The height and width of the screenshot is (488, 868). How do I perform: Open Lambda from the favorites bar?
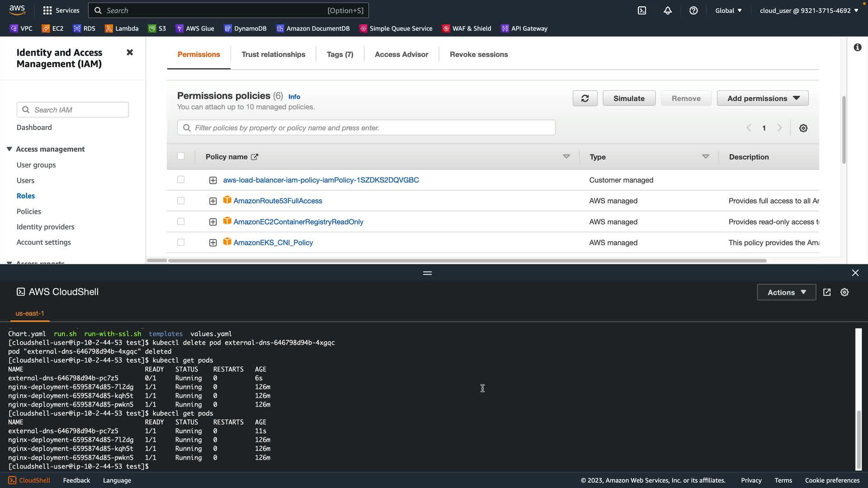coord(122,28)
